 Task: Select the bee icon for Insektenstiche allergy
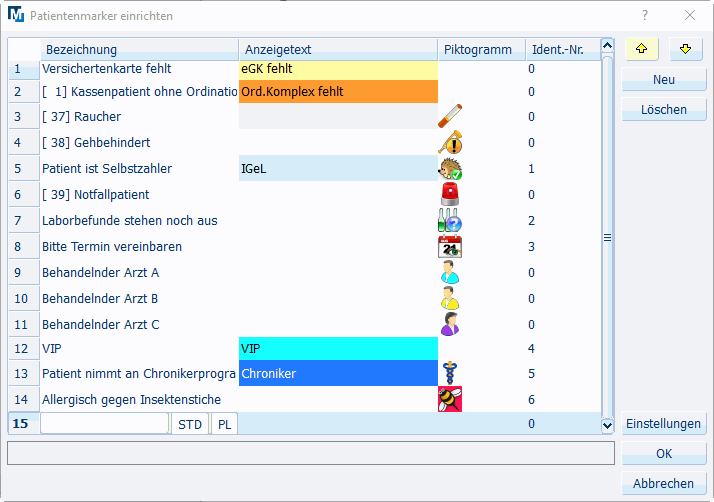click(450, 399)
